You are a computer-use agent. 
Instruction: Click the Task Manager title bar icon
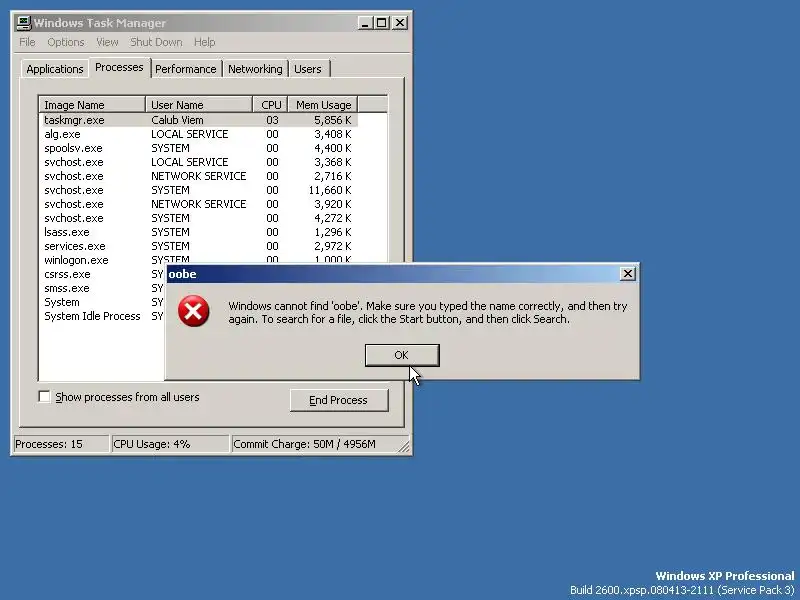23,22
